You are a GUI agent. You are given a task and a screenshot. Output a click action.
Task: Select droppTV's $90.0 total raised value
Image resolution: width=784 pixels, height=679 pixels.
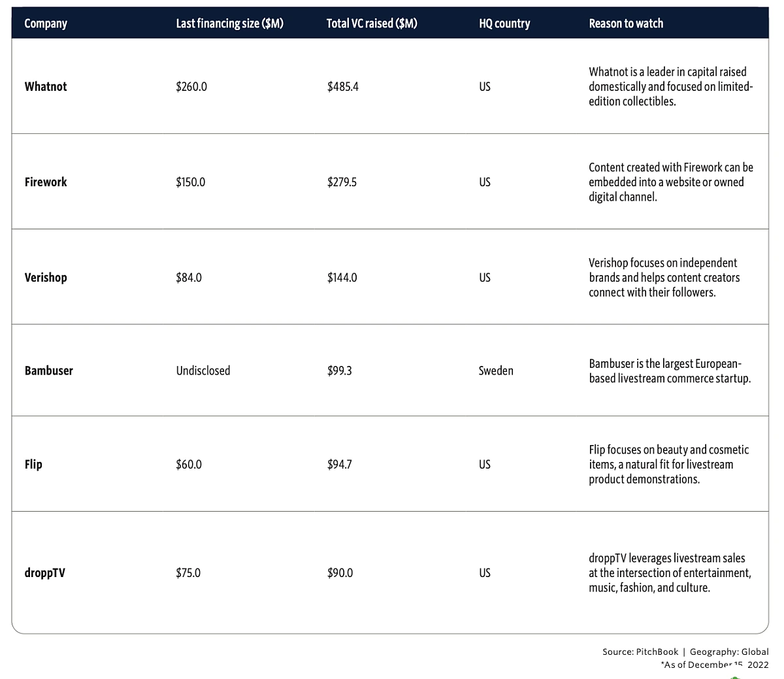tap(340, 572)
